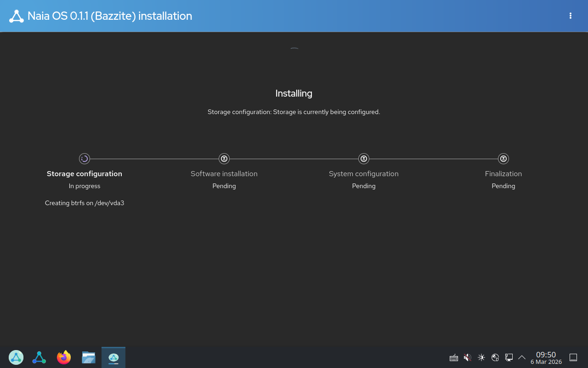Click the display brightness icon in the tray
This screenshot has width=588, height=368.
481,357
